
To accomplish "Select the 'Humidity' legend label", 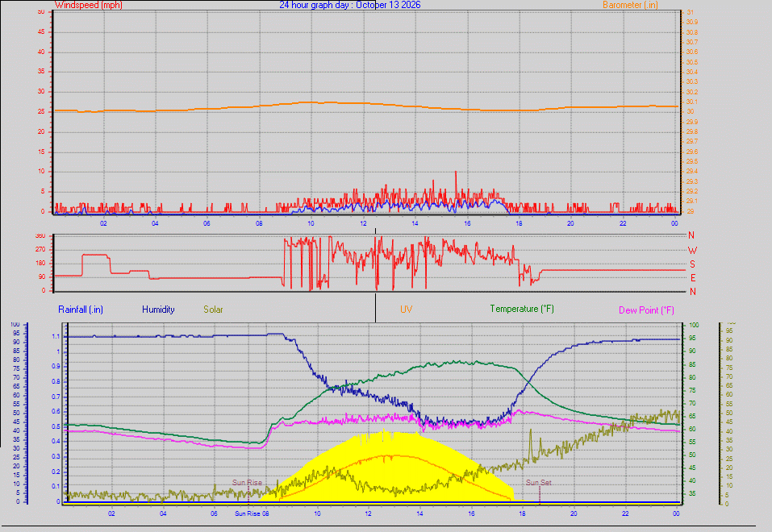I will tap(158, 310).
